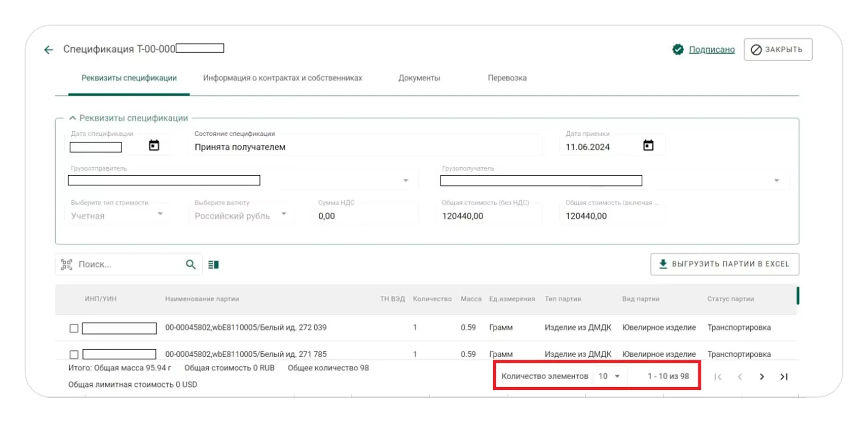Click the Выгрузить партии в Excel button

pyautogui.click(x=725, y=264)
